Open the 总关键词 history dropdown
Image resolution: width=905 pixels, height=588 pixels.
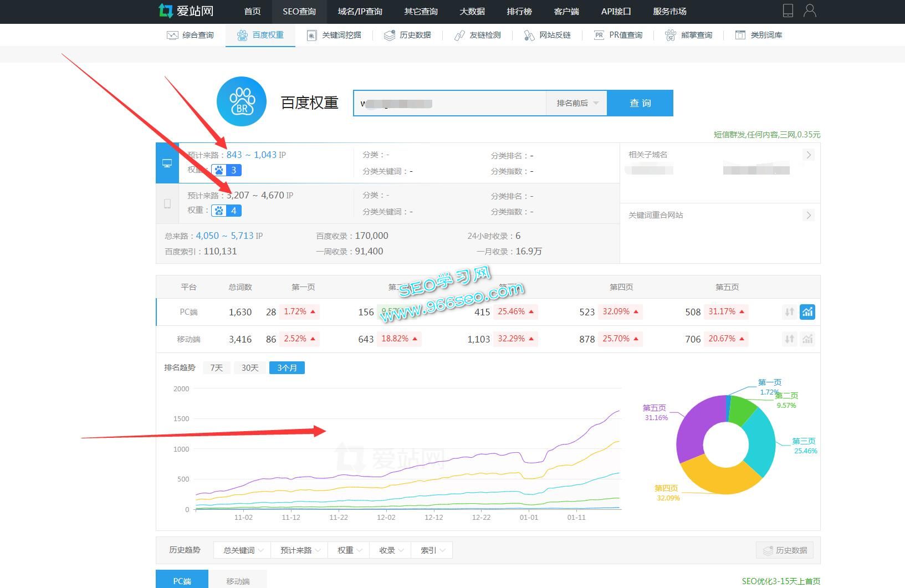243,550
